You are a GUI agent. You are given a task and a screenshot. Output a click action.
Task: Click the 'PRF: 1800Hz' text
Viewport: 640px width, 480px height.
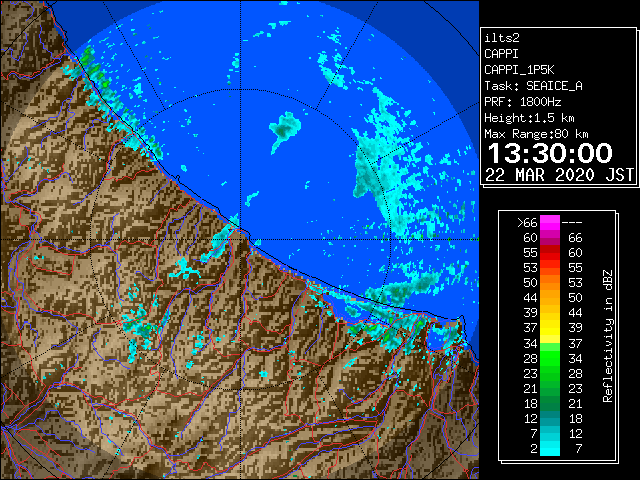[522, 102]
